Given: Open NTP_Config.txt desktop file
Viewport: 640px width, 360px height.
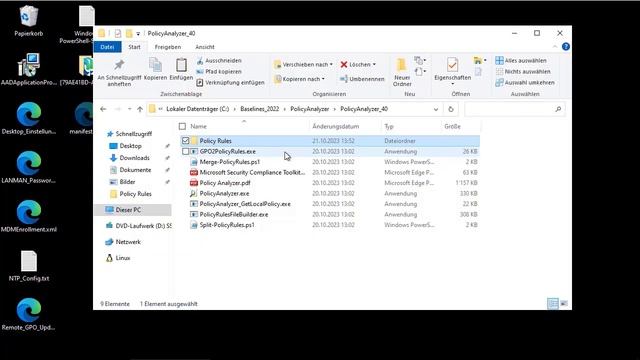Looking at the screenshot, I should coord(29,266).
